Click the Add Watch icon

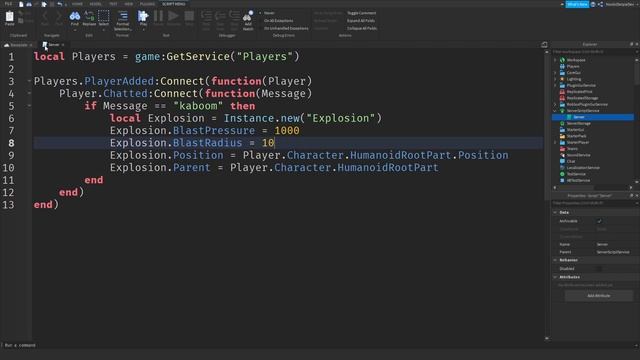coord(248,16)
